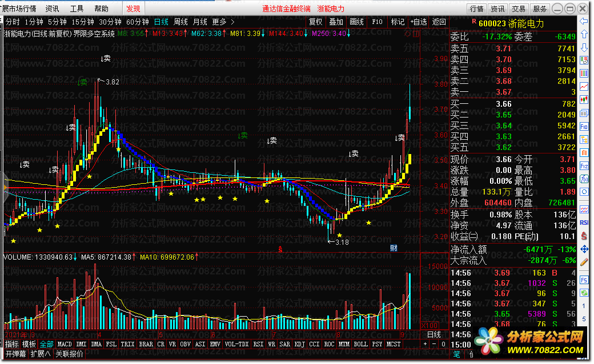Zoom out chart with − button
The height and width of the screenshot is (364, 594).
434,345
